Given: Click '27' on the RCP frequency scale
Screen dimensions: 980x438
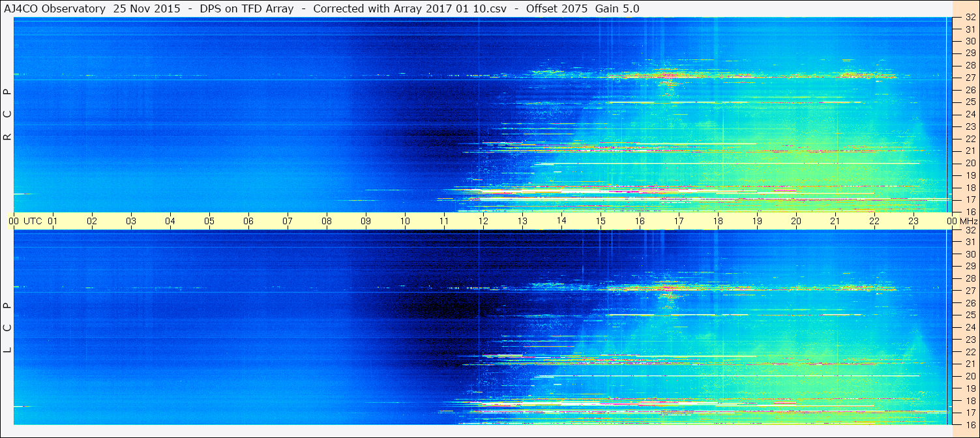Looking at the screenshot, I should click(970, 78).
